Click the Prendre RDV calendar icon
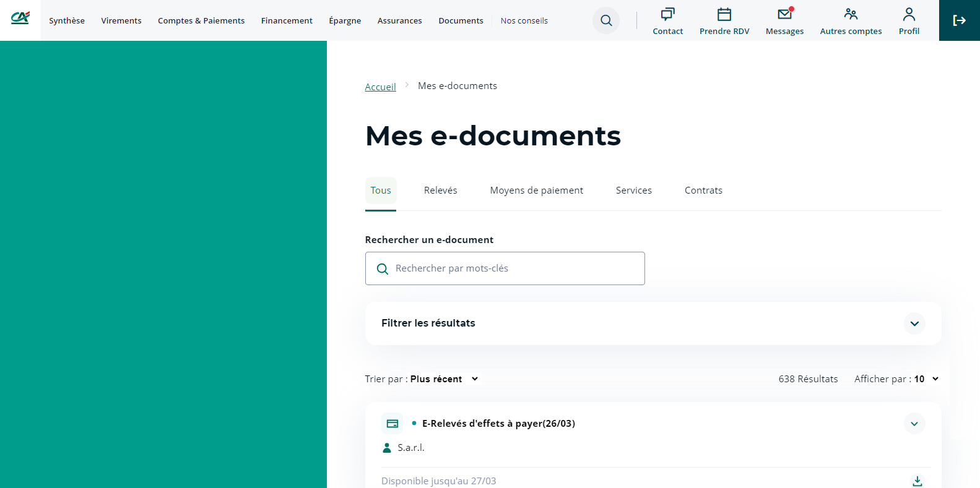 [724, 14]
